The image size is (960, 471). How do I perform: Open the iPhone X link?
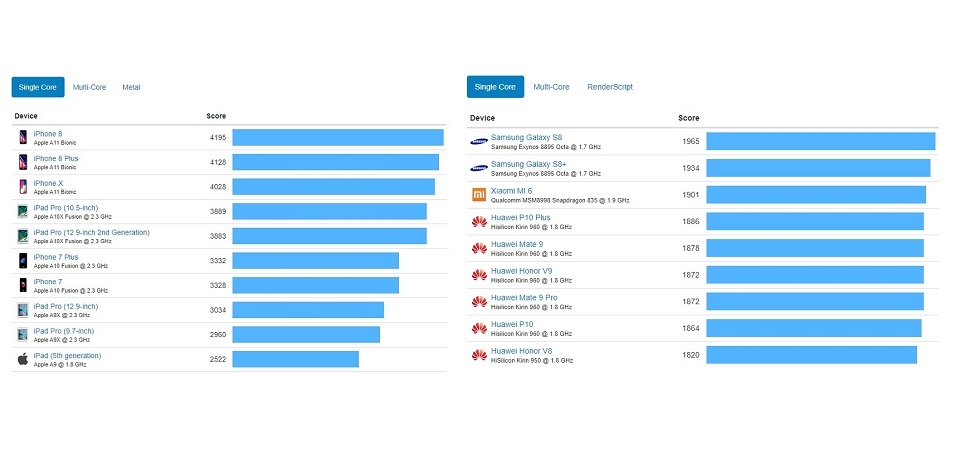48,183
